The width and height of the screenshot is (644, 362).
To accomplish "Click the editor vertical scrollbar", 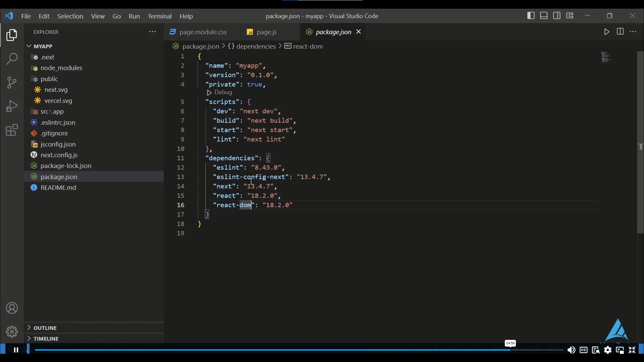I will click(x=640, y=142).
